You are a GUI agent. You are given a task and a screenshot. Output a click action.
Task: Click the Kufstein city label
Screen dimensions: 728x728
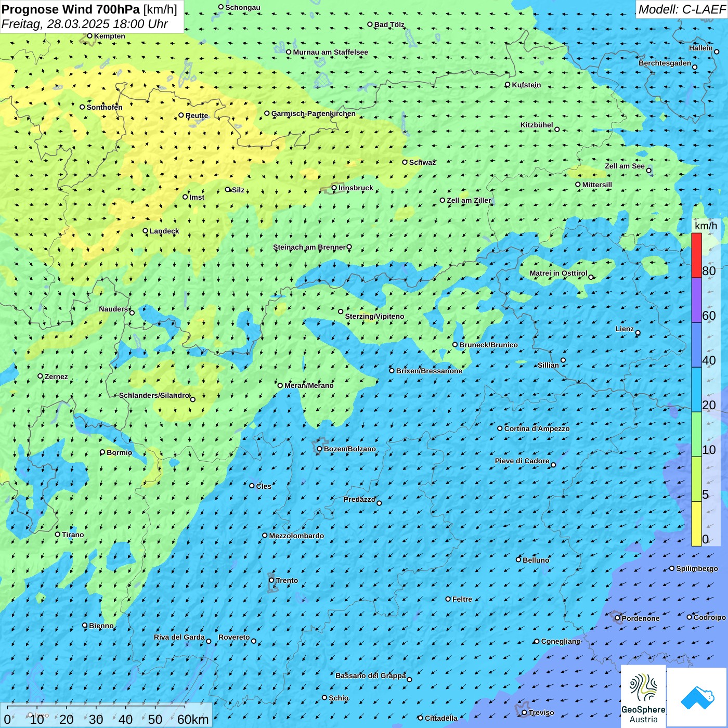(526, 85)
